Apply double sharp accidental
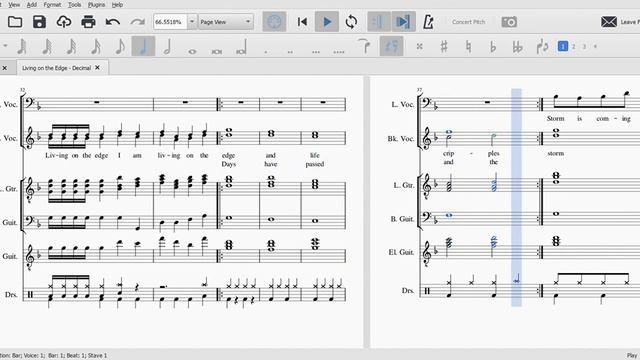Image resolution: width=640 pixels, height=360 pixels. tap(419, 47)
